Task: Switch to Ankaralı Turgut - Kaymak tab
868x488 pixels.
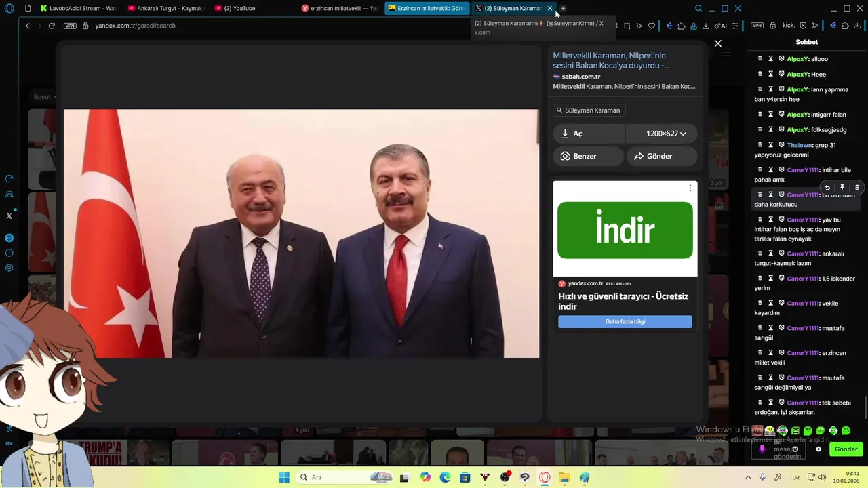Action: tap(165, 8)
